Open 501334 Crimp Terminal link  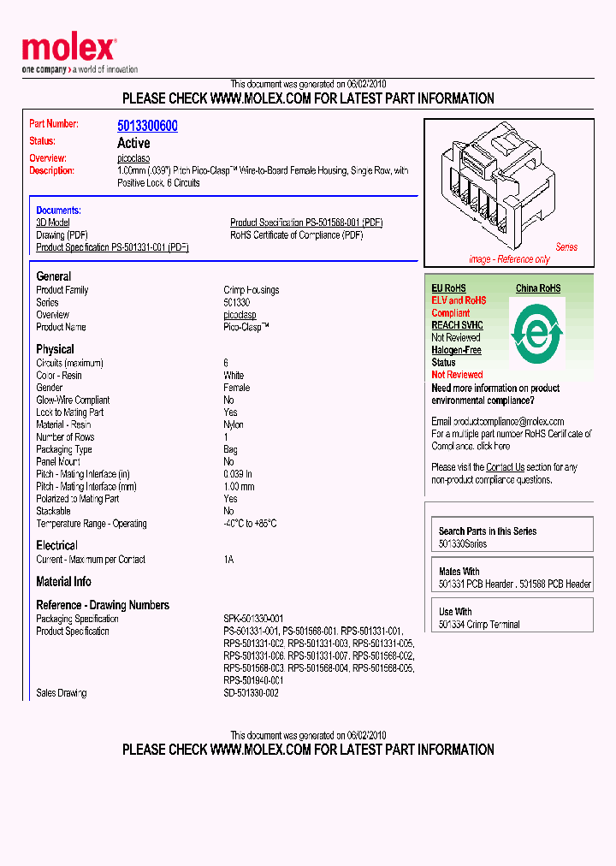pyautogui.click(x=479, y=625)
